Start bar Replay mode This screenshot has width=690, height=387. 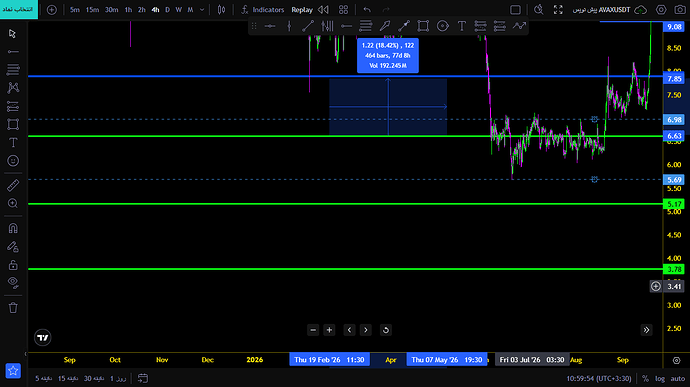(x=302, y=10)
